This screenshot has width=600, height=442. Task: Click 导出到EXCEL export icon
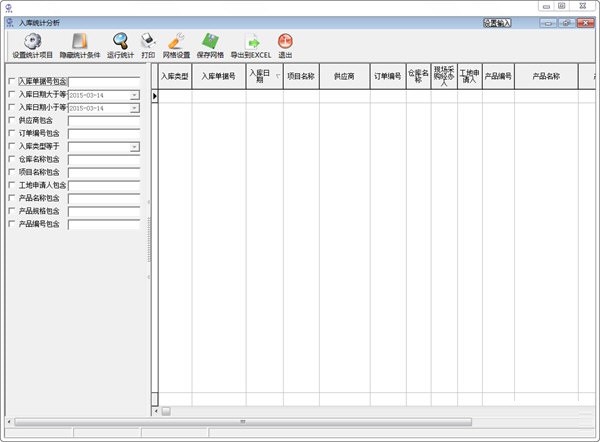pyautogui.click(x=251, y=46)
